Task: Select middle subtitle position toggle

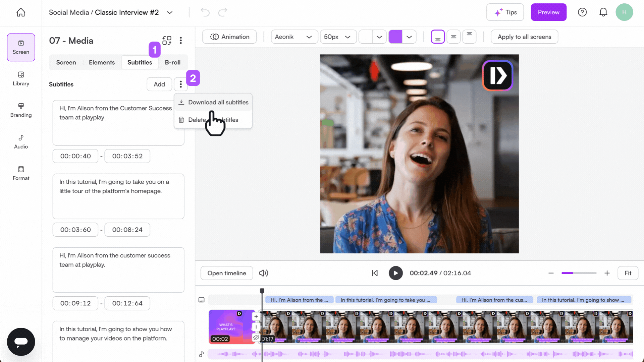Action: click(x=453, y=37)
